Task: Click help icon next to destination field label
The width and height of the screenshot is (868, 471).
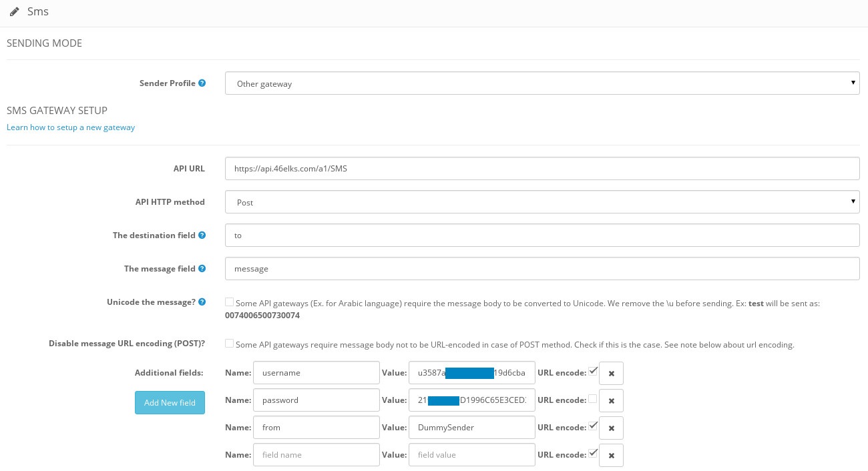Action: click(x=202, y=235)
